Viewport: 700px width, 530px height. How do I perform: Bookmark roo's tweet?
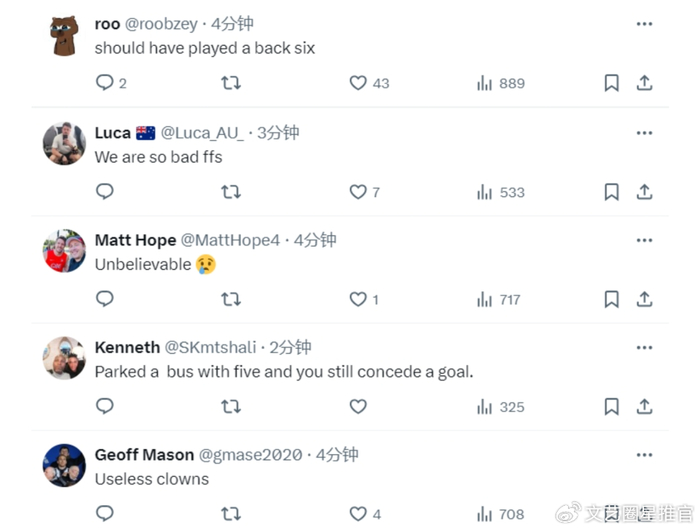tap(612, 83)
